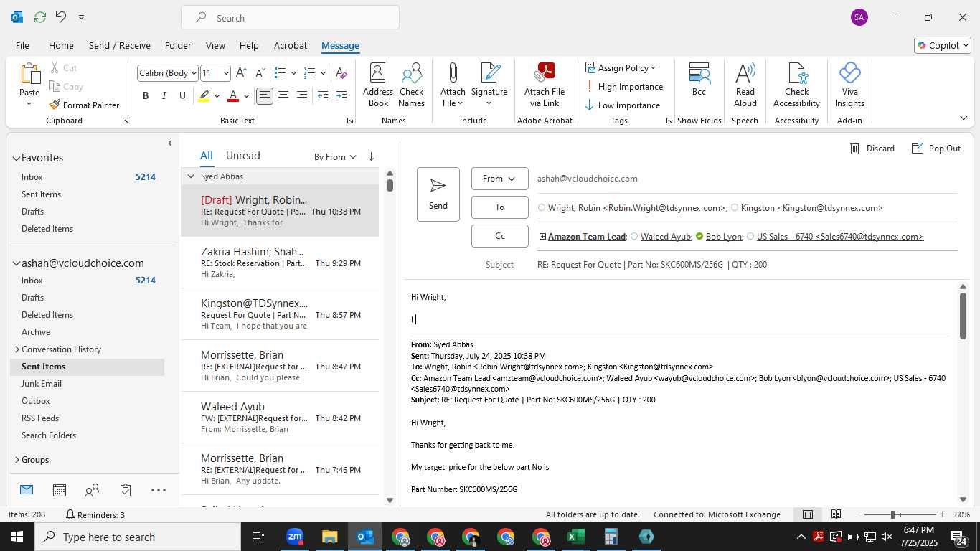980x551 pixels.
Task: Set High Importance tag
Action: pyautogui.click(x=624, y=86)
